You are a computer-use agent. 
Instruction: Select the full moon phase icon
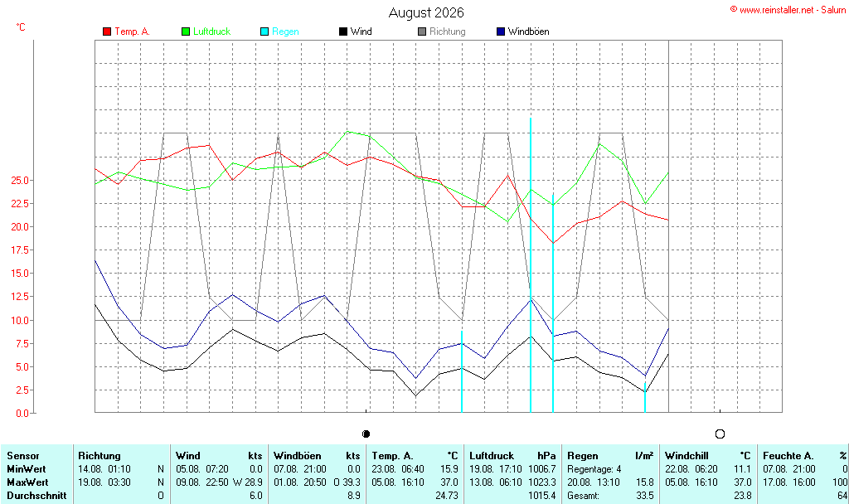click(x=720, y=434)
